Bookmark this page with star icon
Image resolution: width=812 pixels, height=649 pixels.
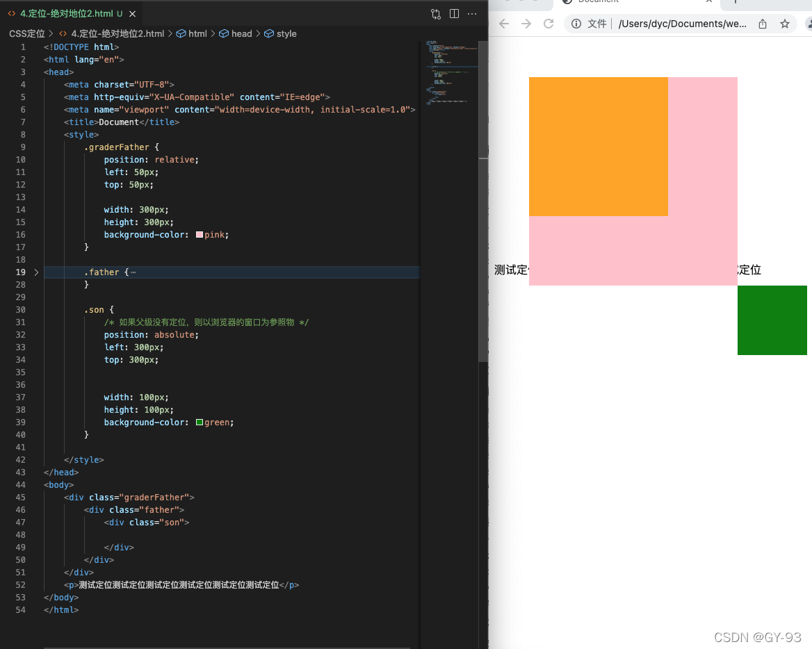[x=785, y=24]
